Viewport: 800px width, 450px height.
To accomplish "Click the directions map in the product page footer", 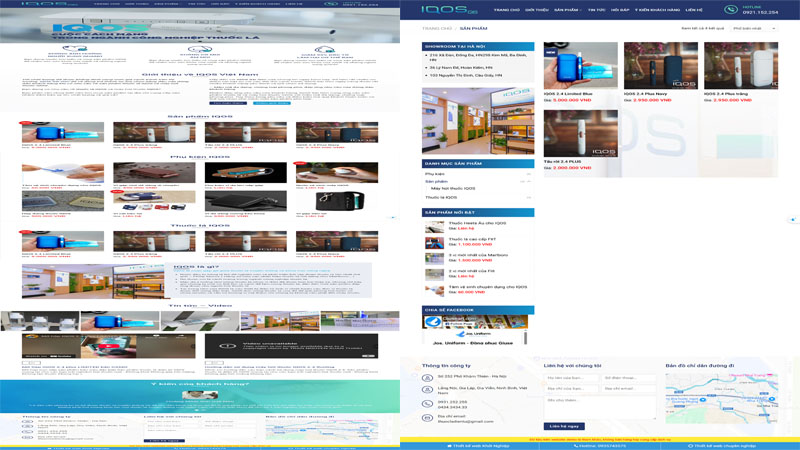I will [x=721, y=398].
